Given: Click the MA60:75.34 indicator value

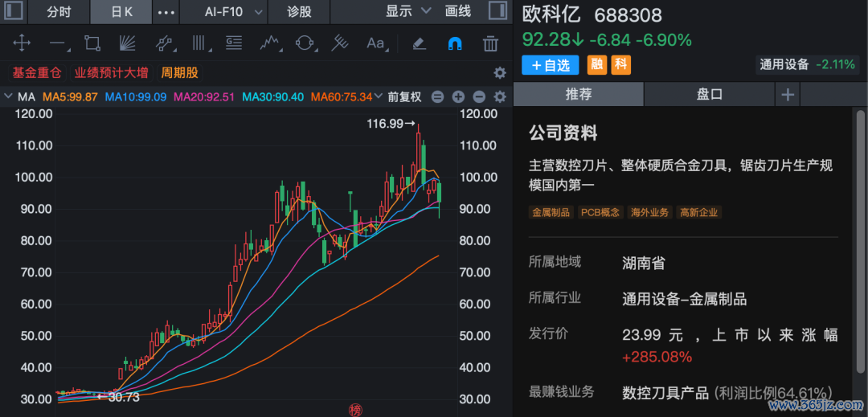Looking at the screenshot, I should (x=342, y=96).
